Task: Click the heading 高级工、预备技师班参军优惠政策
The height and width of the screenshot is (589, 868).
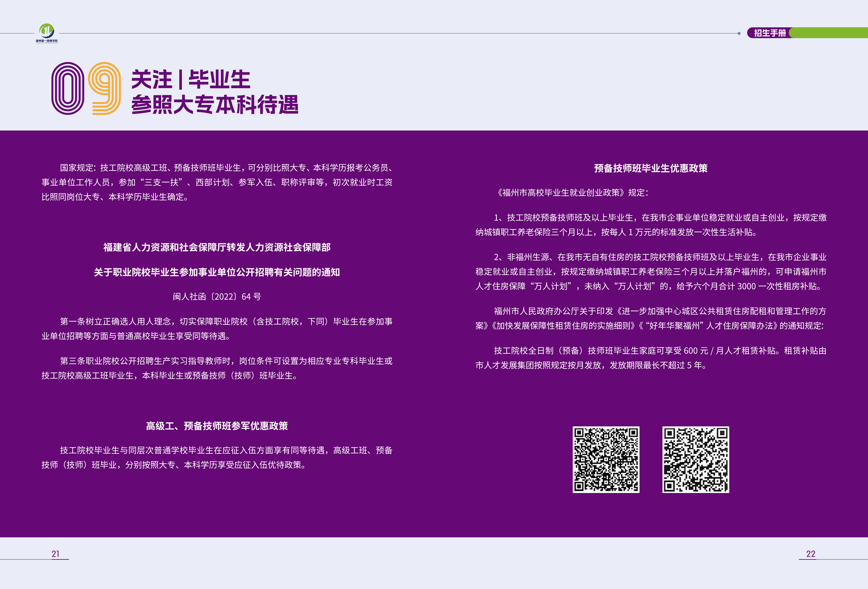Action: pos(217,426)
